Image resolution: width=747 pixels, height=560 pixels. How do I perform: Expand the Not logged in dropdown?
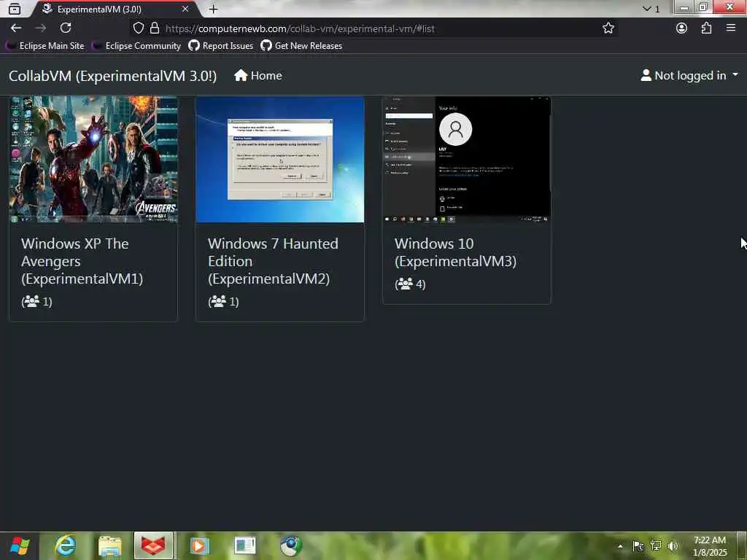pyautogui.click(x=689, y=76)
